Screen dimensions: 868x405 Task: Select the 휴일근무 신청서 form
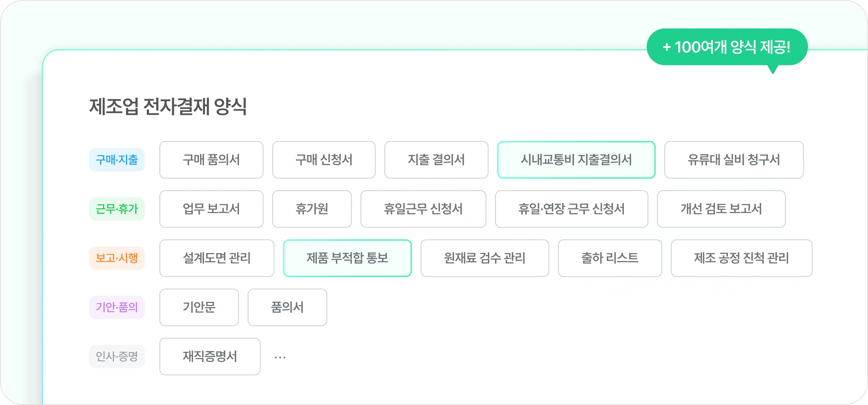(x=423, y=209)
